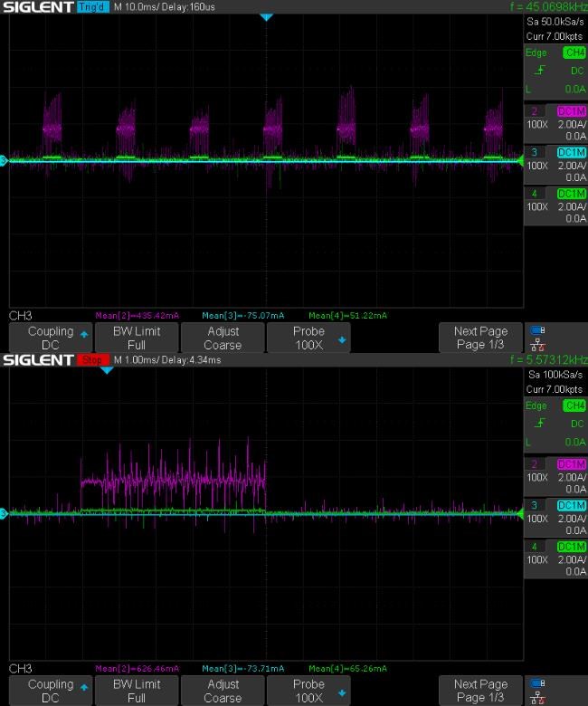Click the Curr 7.00kpts readout under Sa 50.0kSa/s
The image size is (588, 706).
click(x=555, y=36)
